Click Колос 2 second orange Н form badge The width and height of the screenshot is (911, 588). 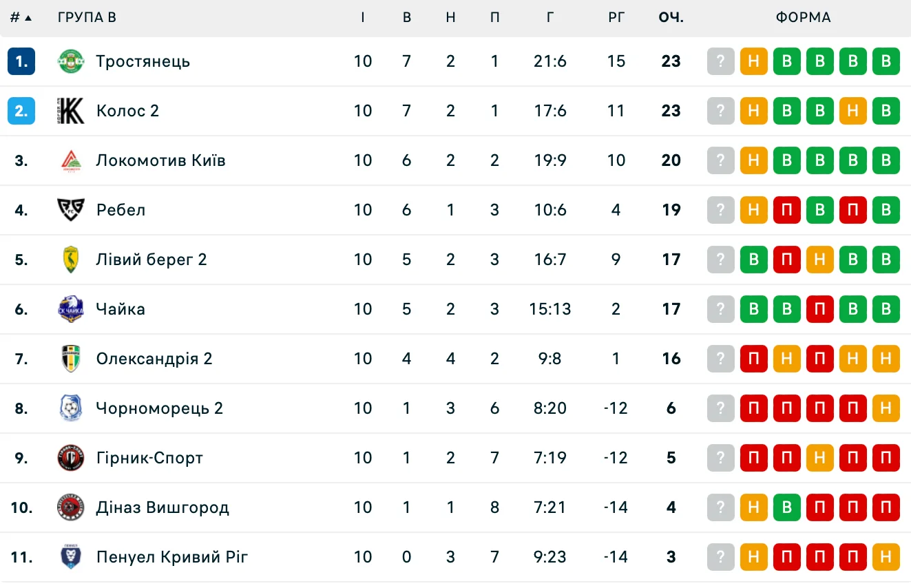(x=853, y=111)
